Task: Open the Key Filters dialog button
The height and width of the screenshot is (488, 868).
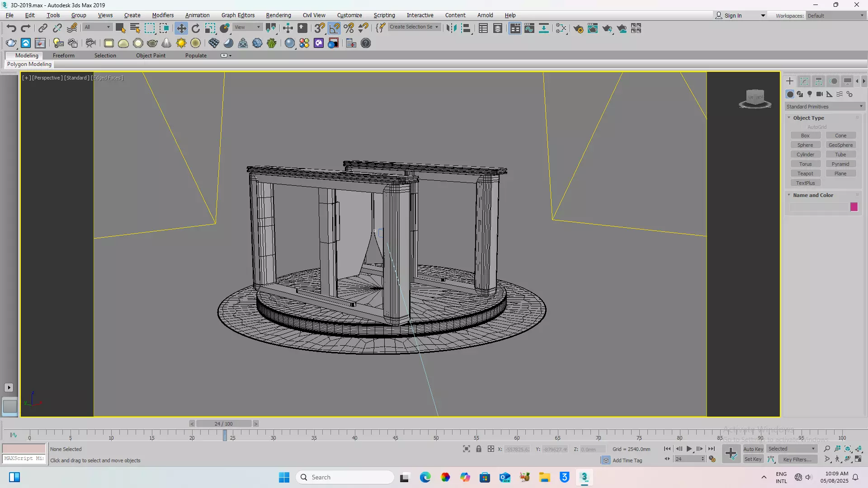Action: tap(797, 459)
